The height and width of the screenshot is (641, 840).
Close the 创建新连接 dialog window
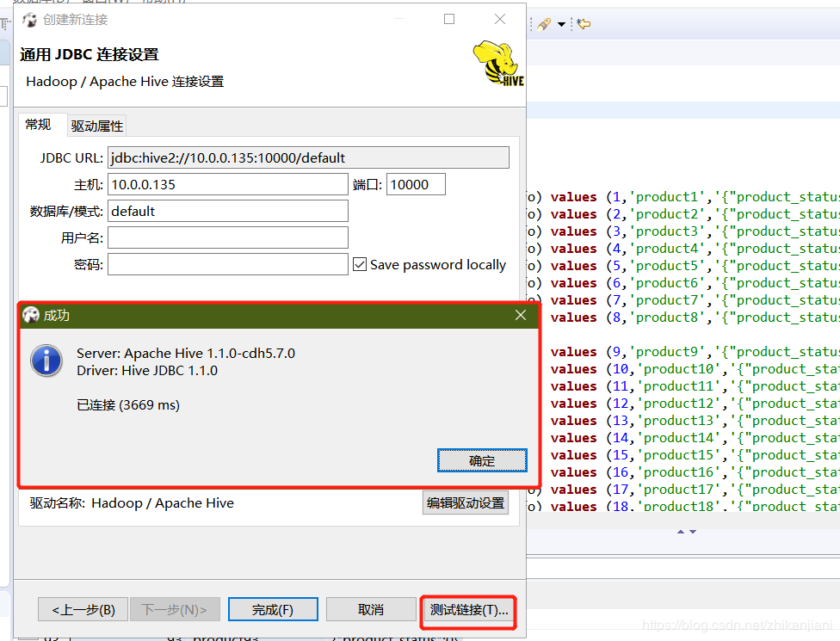point(500,19)
